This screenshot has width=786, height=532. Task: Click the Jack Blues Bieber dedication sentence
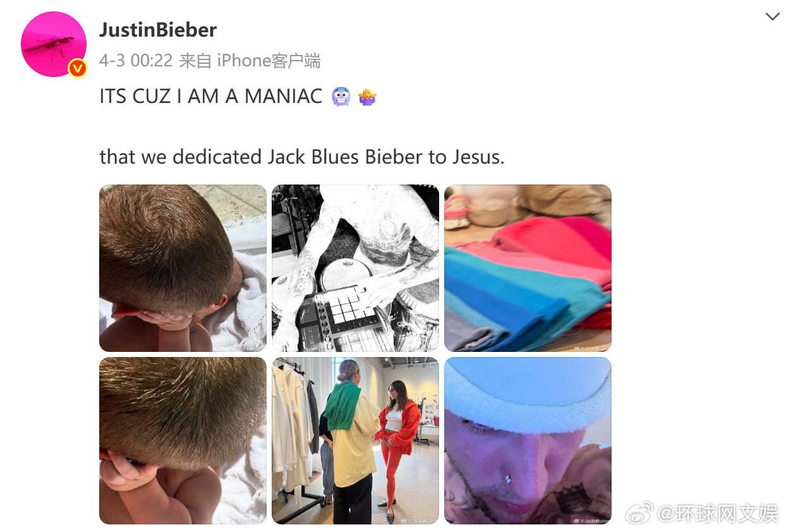tap(302, 157)
